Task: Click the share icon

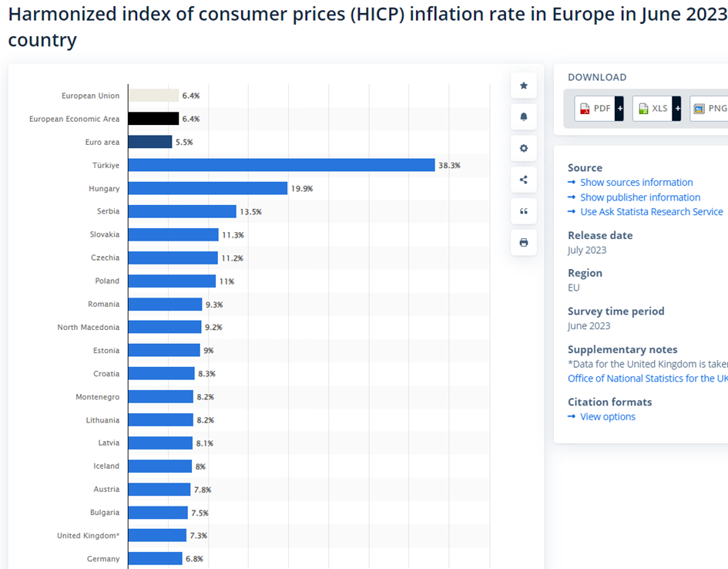Action: click(524, 180)
